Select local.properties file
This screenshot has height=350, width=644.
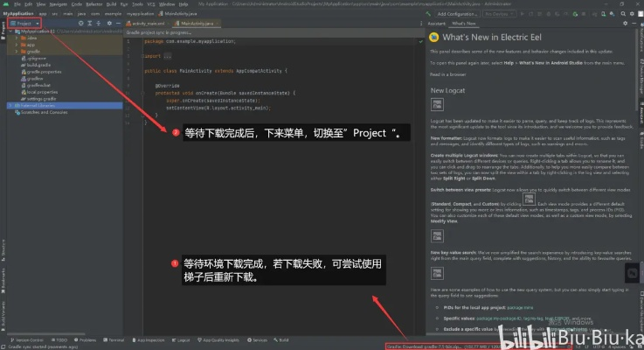tap(42, 92)
